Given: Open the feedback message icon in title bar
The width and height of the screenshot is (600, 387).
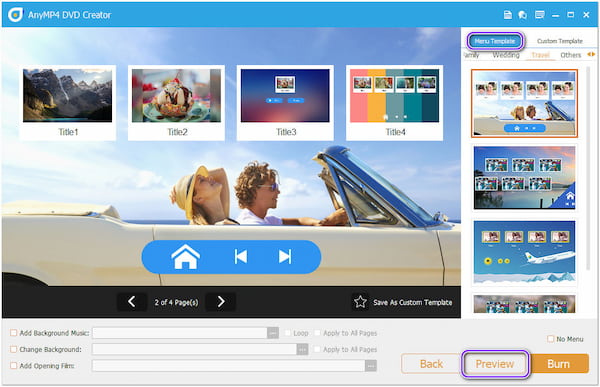Looking at the screenshot, I should tap(540, 15).
